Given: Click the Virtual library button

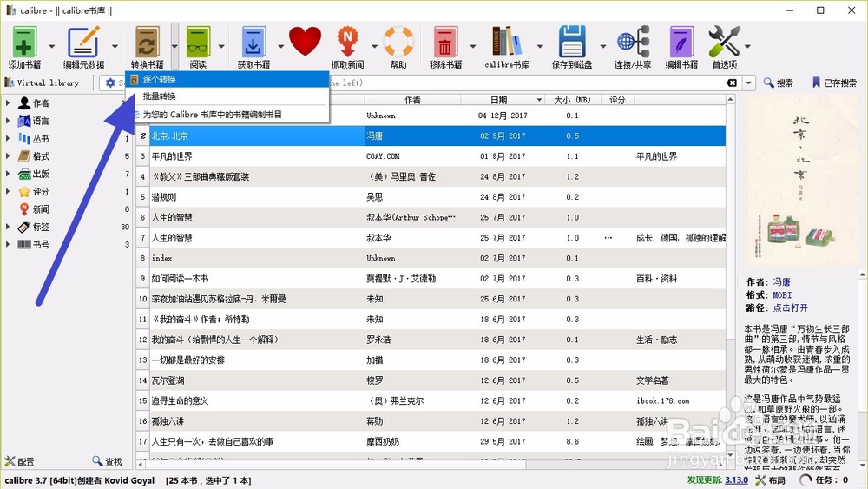Looking at the screenshot, I should [42, 83].
